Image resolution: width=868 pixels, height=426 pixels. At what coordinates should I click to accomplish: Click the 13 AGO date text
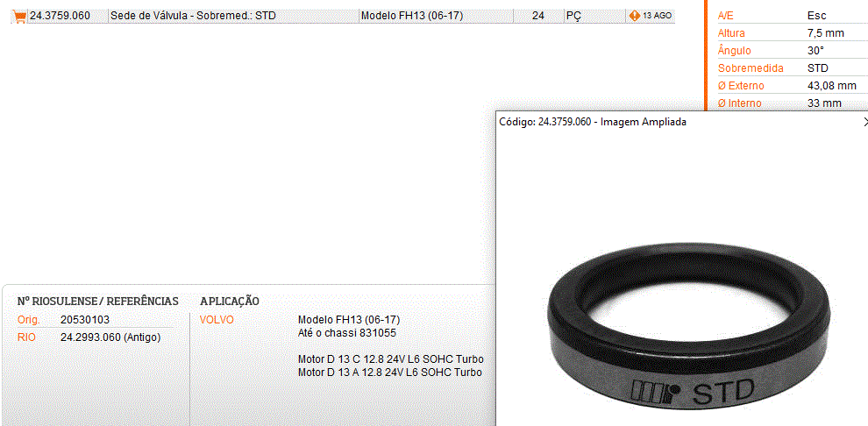(657, 16)
